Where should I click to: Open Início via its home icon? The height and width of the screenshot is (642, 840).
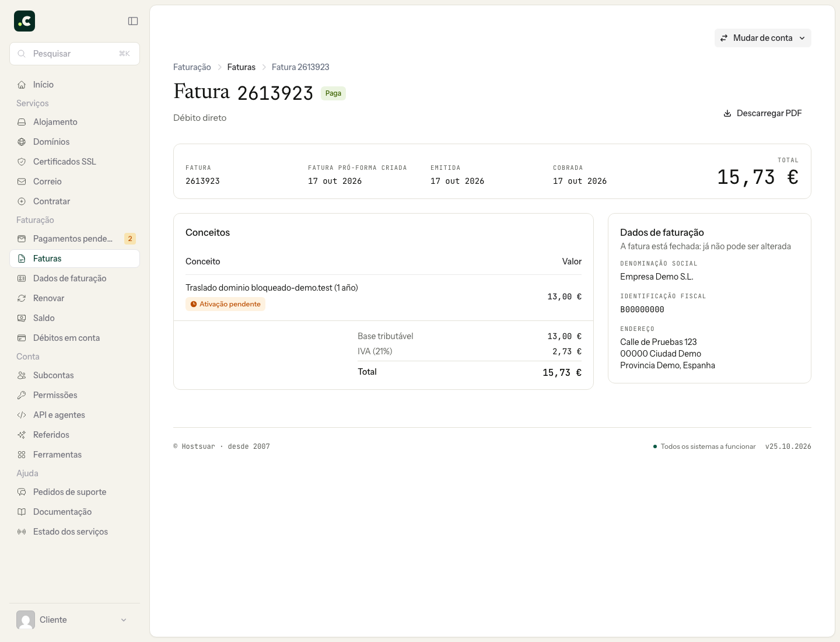point(22,85)
